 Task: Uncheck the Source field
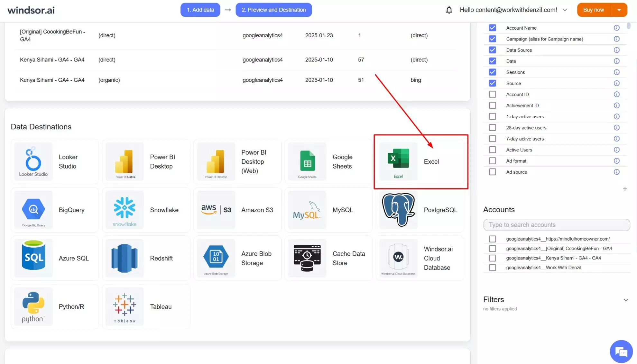point(492,83)
